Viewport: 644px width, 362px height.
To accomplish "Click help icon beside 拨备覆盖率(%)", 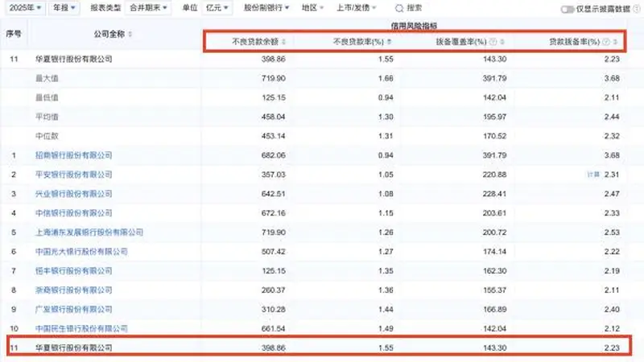I will coord(493,42).
